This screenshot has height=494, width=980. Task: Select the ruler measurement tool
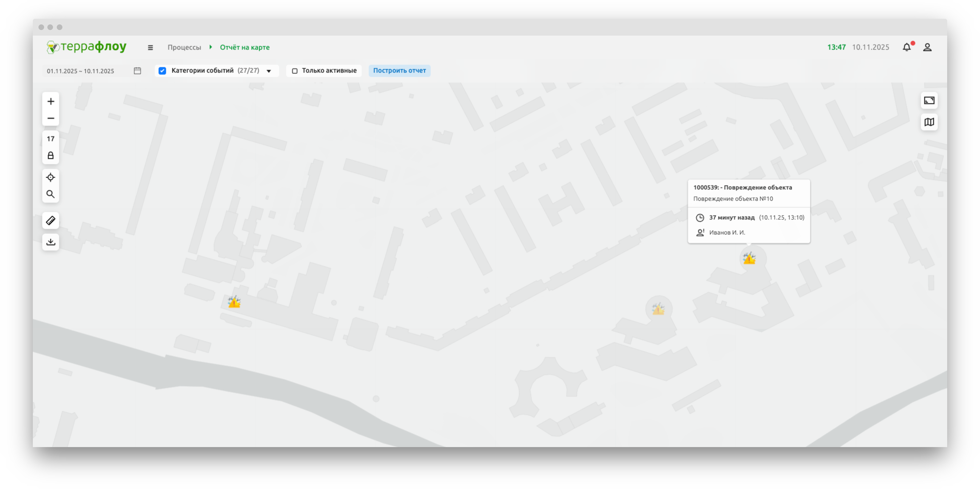click(51, 220)
